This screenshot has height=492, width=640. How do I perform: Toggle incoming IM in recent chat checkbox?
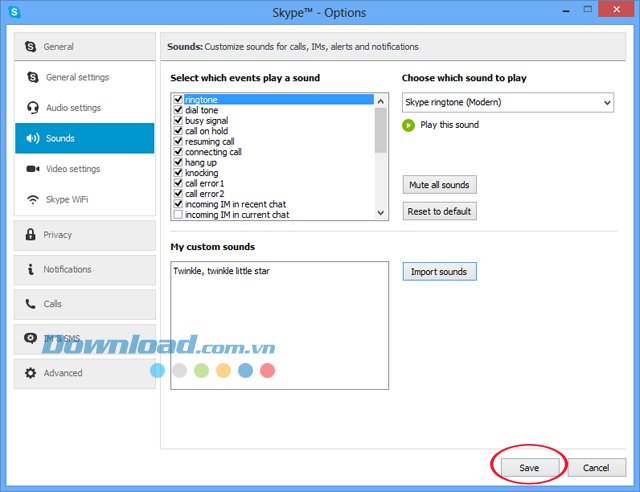(178, 204)
